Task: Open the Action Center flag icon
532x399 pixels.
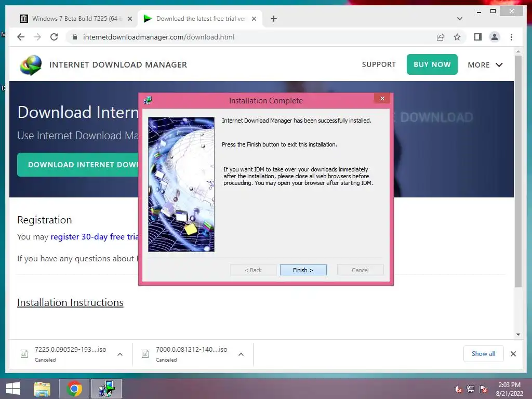Action: [483, 389]
